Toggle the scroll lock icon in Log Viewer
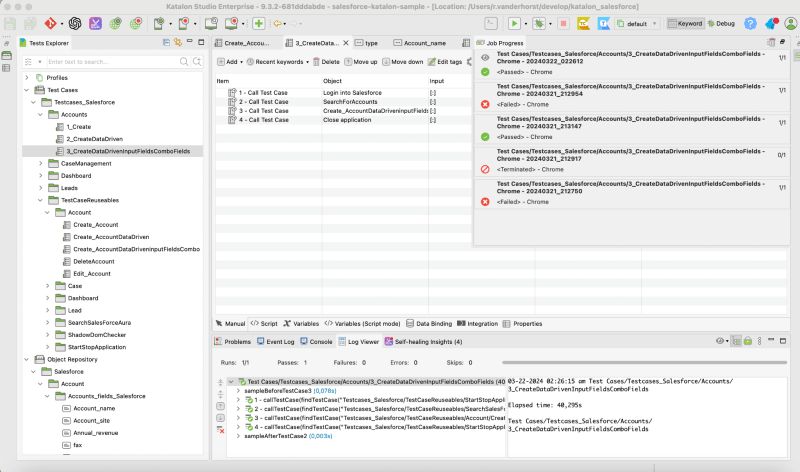This screenshot has width=800, height=472. 748,341
